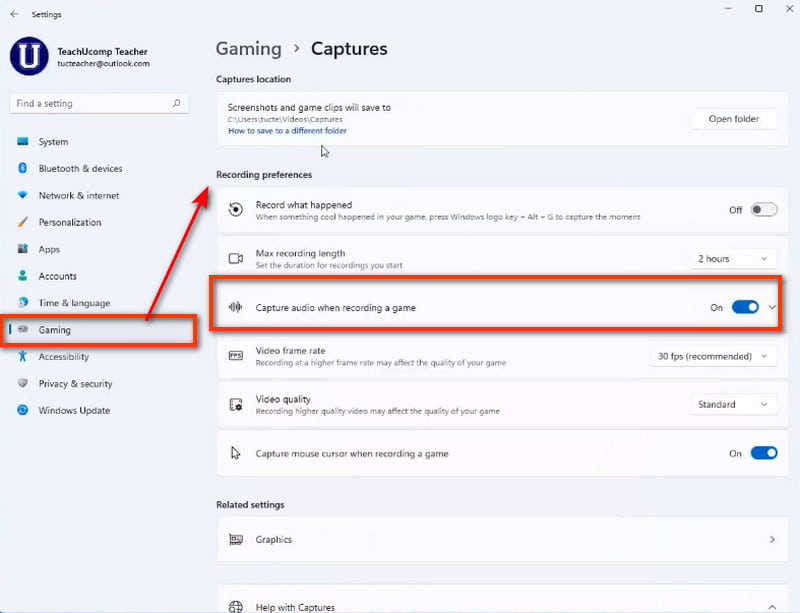Open Privacy & security settings
Image resolution: width=800 pixels, height=613 pixels.
coord(76,383)
